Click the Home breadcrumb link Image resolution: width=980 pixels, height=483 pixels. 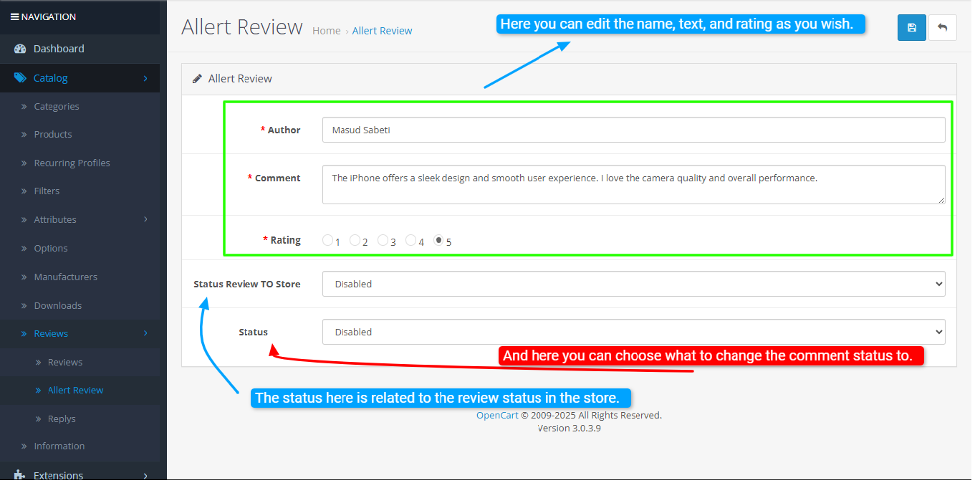tap(326, 31)
